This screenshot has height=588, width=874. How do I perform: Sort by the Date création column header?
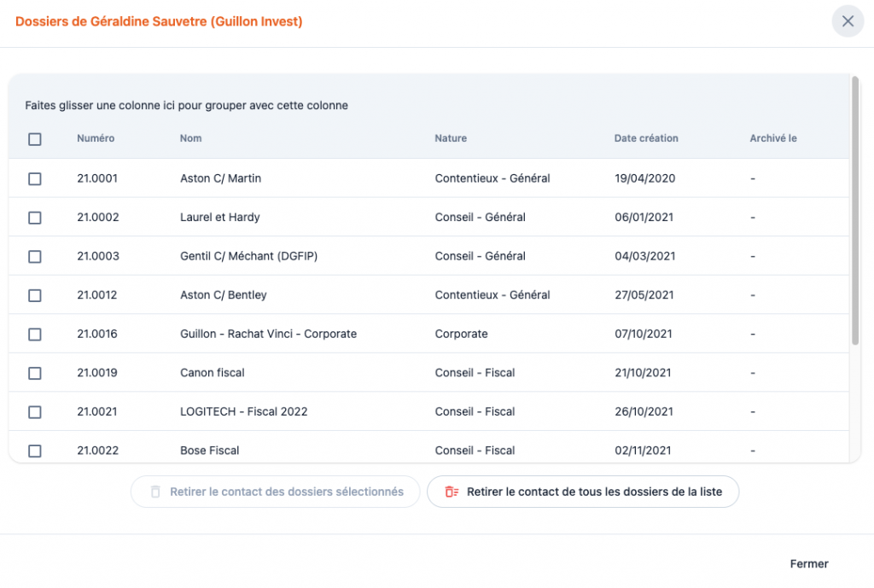pyautogui.click(x=646, y=138)
